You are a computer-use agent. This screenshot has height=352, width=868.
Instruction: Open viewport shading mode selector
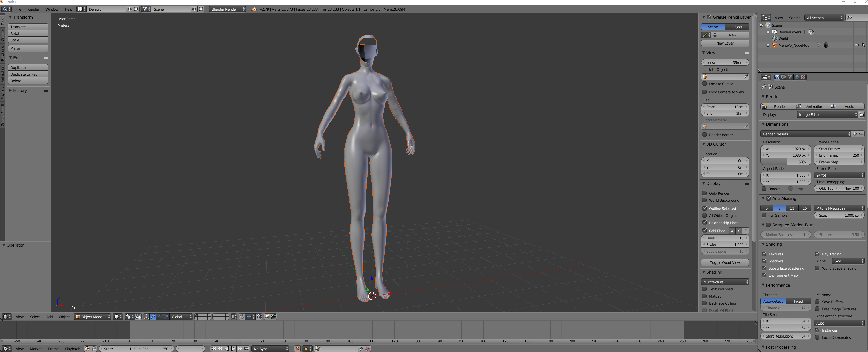(x=118, y=317)
